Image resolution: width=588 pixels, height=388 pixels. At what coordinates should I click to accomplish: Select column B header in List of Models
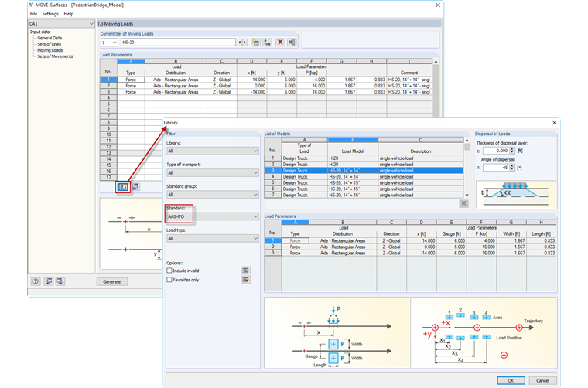tap(353, 140)
